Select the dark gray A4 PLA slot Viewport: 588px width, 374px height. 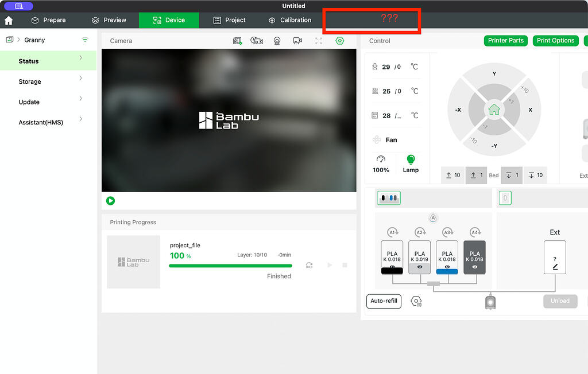pos(475,258)
